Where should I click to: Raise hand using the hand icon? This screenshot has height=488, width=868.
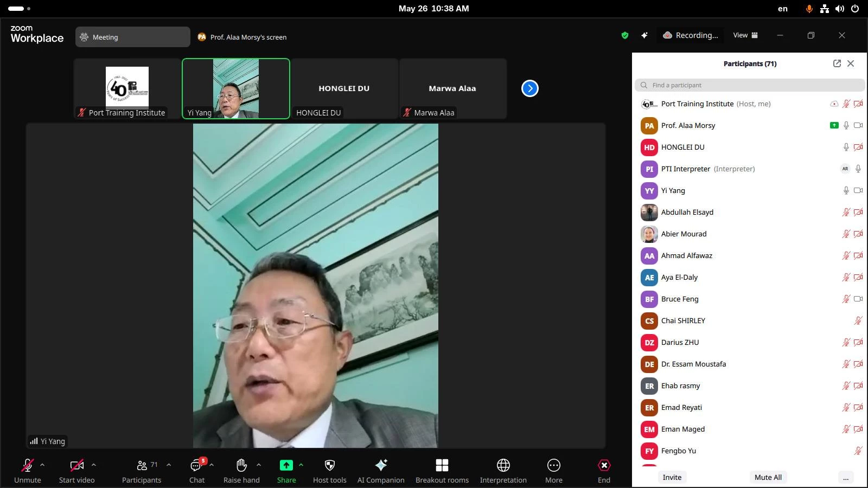(x=241, y=465)
